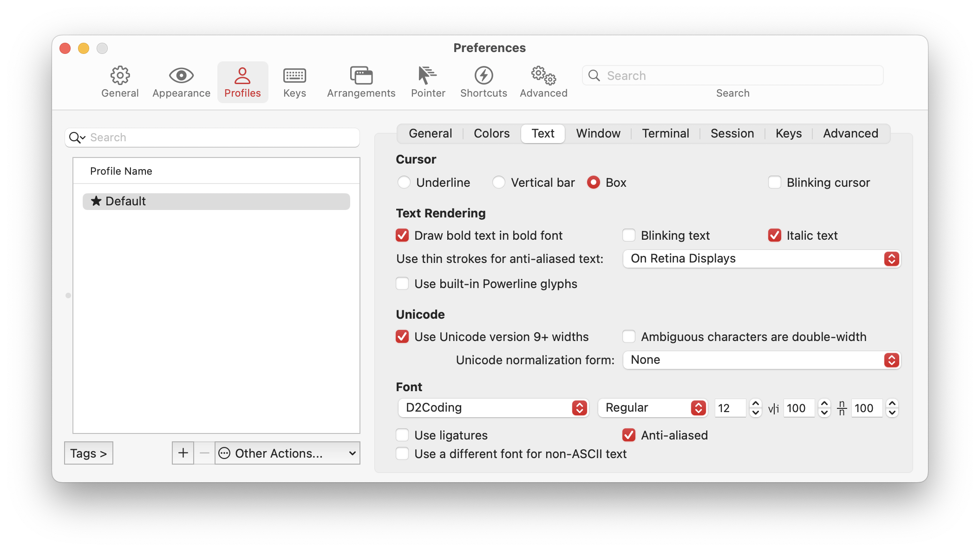Switch to the Window tab
The width and height of the screenshot is (980, 551).
598,133
